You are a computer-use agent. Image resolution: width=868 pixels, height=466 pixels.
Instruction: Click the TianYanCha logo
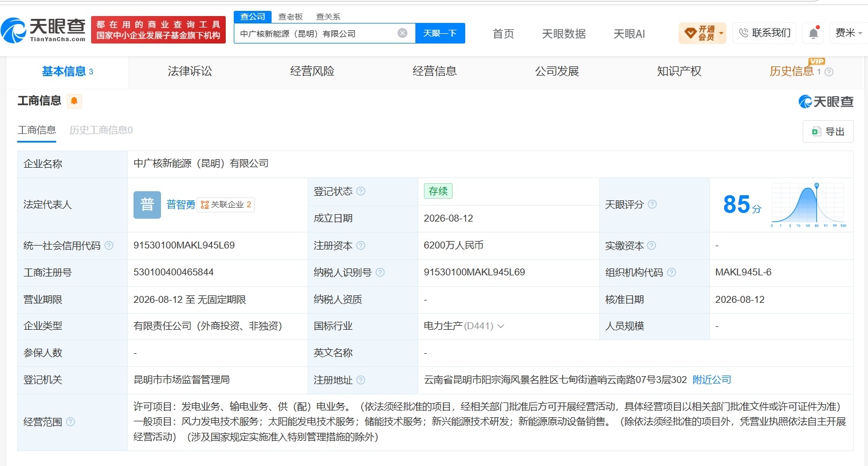[x=44, y=30]
